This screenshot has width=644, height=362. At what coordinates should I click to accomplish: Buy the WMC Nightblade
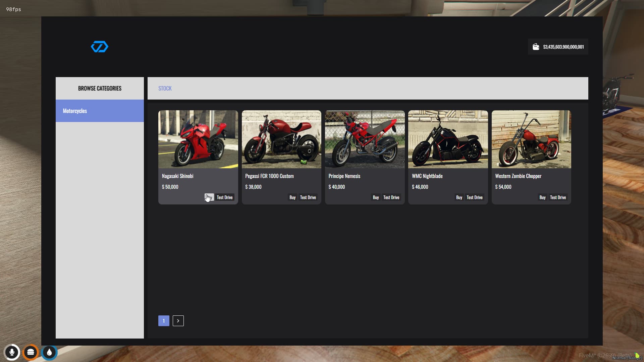coord(459,197)
